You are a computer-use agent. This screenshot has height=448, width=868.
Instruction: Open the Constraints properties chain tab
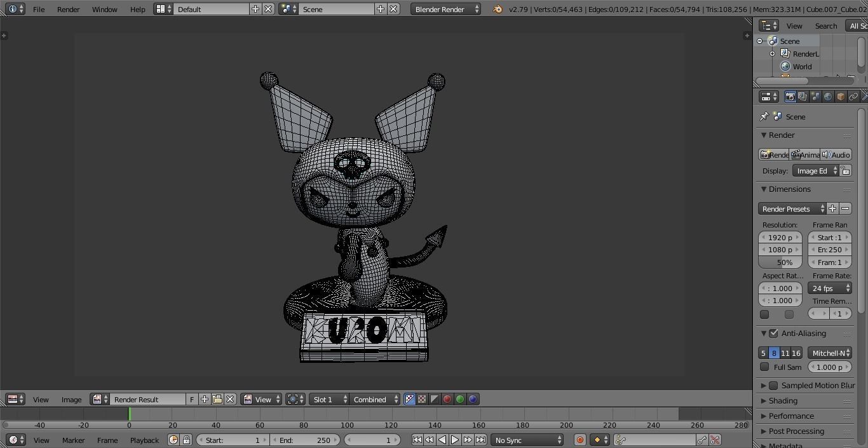point(853,97)
